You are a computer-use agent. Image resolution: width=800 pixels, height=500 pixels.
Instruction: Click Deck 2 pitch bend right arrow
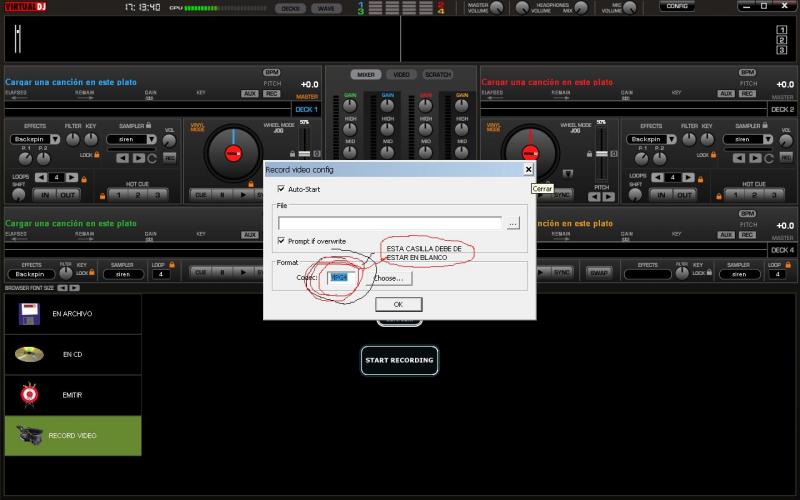click(608, 197)
